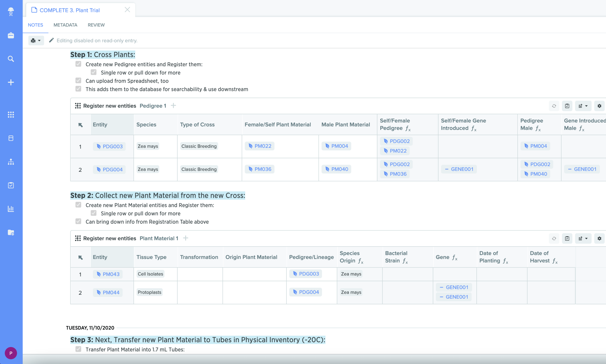Screen dimensions: 606x364
Task: Select the Plant Material 1 table tab
Action: point(159,238)
